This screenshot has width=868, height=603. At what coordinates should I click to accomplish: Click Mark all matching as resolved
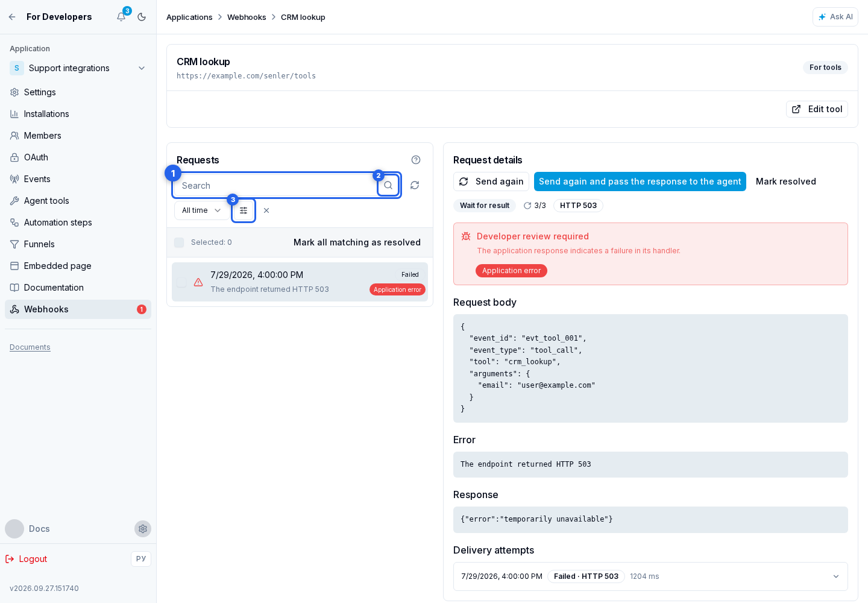357,242
